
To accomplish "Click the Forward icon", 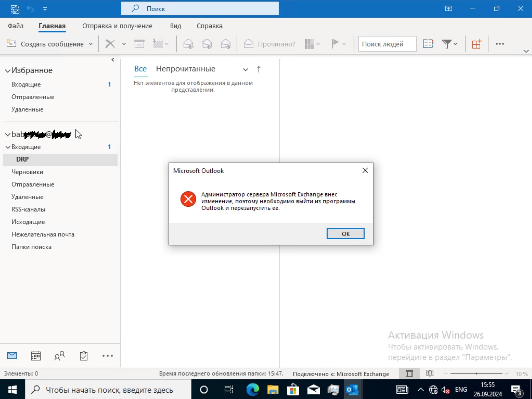I will click(226, 44).
